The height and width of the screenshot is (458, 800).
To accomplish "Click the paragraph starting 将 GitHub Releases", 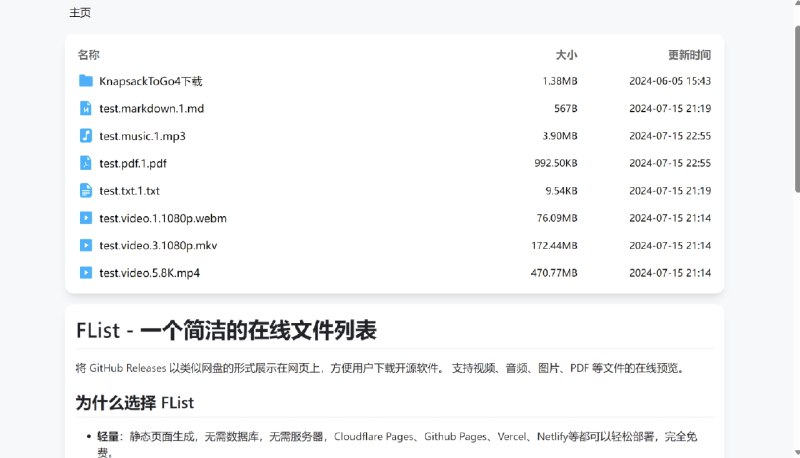I will [380, 368].
